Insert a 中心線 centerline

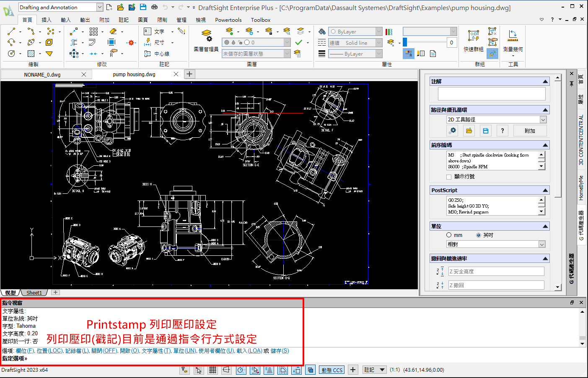[157, 54]
